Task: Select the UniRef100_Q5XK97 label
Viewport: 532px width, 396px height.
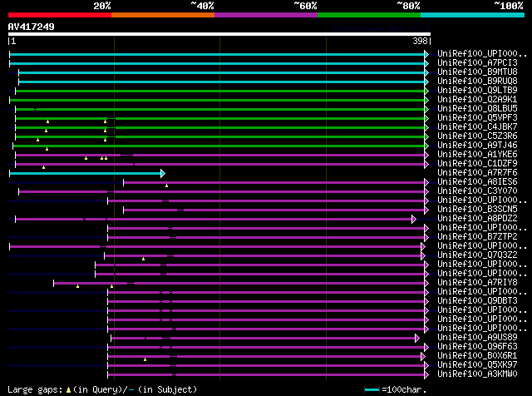Action: click(x=477, y=365)
